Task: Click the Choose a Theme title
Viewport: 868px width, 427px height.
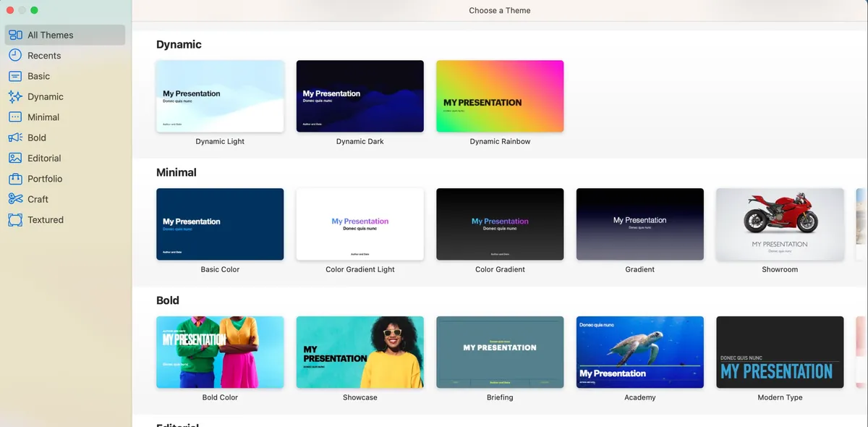Action: pyautogui.click(x=500, y=10)
